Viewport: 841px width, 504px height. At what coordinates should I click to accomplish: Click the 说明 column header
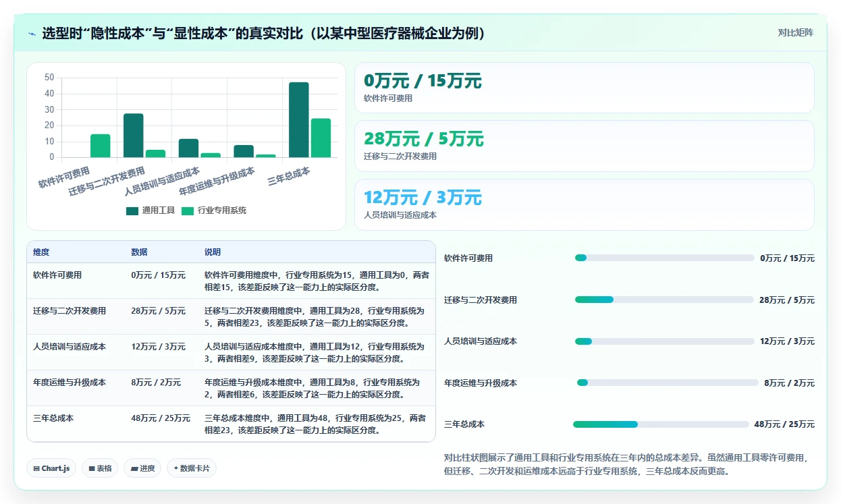[x=213, y=252]
